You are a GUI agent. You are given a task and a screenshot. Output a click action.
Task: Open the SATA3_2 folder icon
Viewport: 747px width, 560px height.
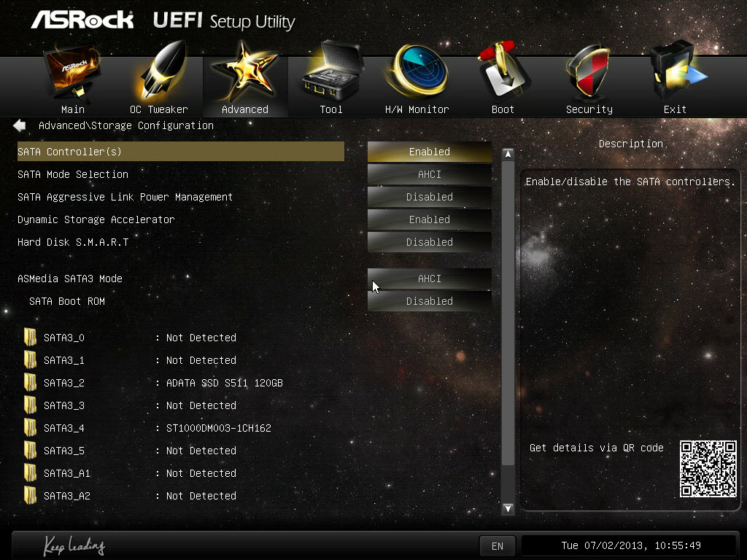pos(30,382)
